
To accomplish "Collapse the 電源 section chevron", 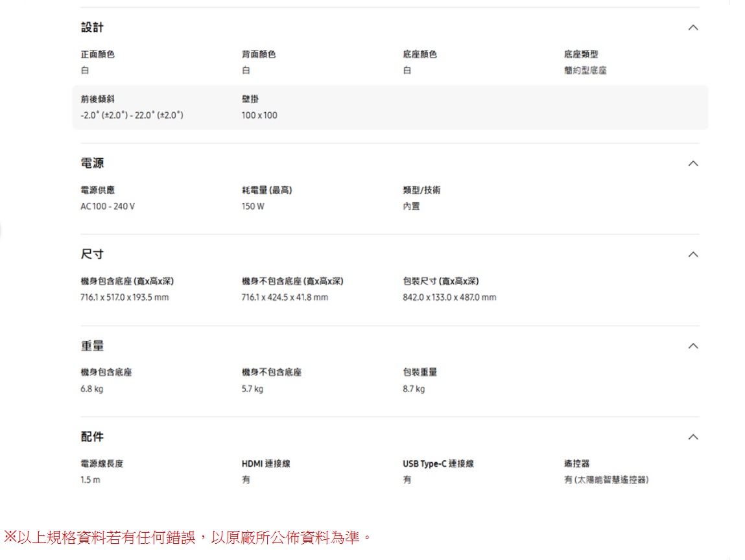I will (692, 163).
